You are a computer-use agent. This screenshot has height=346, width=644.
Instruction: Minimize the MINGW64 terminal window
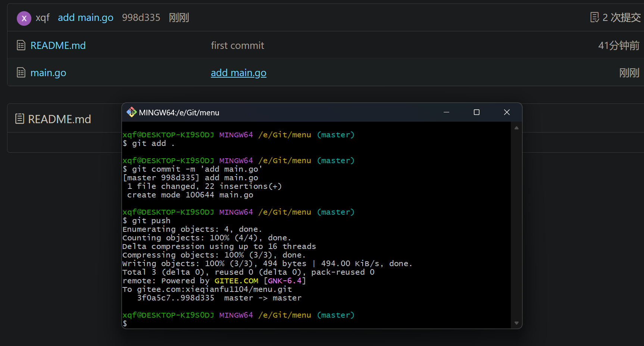point(446,112)
